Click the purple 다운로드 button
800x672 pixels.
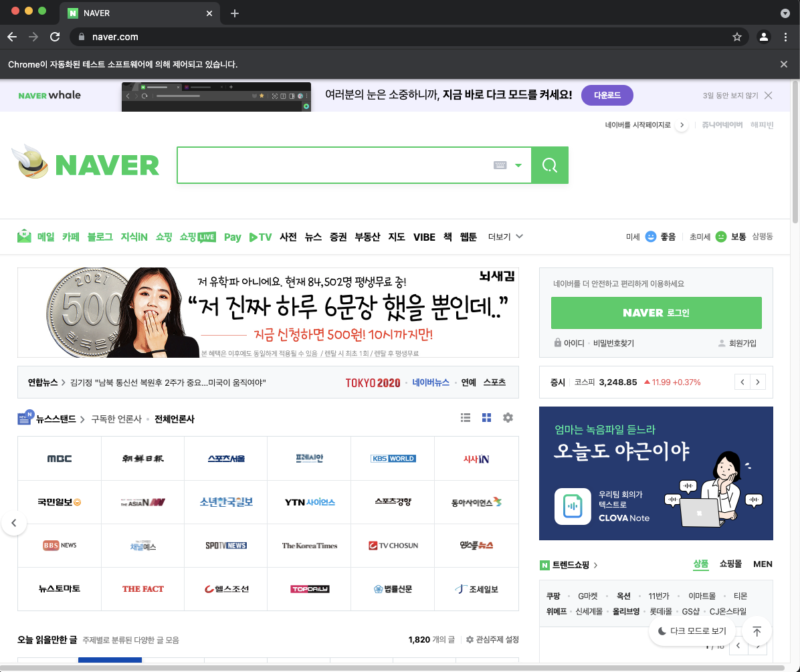(x=607, y=96)
